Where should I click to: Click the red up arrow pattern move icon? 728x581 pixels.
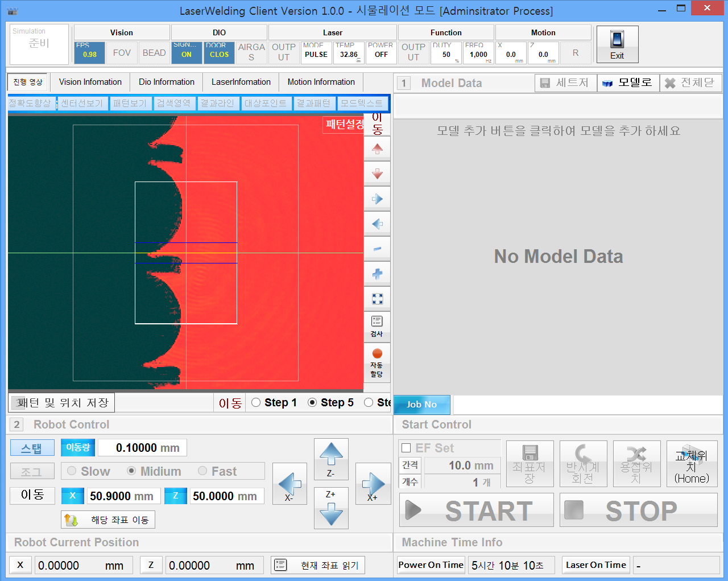(377, 149)
